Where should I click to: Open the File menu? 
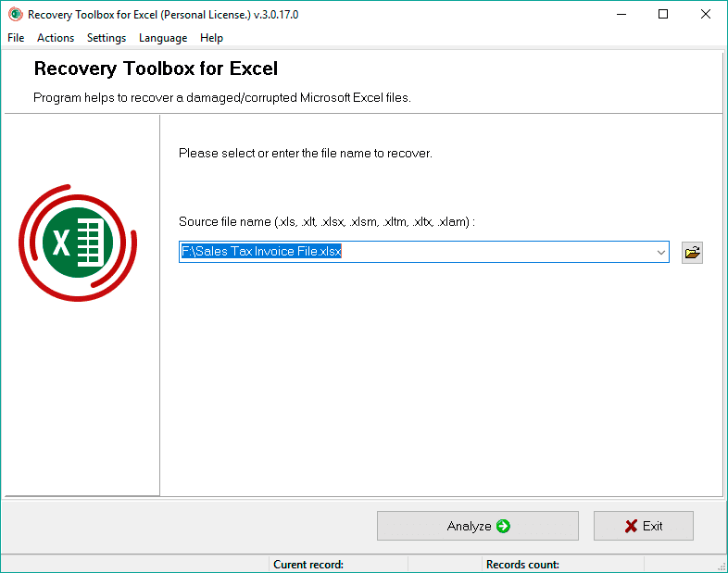click(x=16, y=38)
